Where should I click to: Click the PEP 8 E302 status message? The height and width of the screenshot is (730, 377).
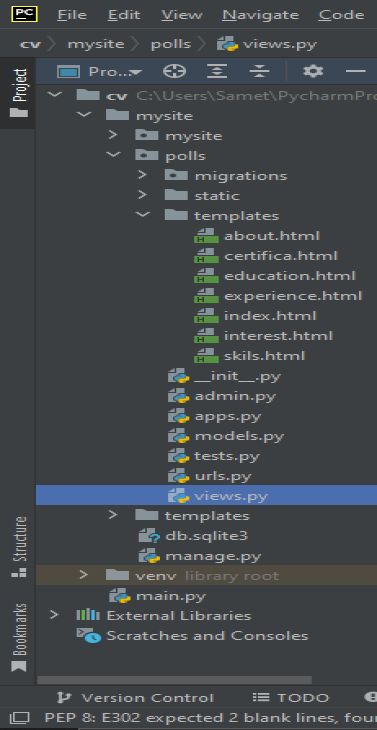coord(211,717)
